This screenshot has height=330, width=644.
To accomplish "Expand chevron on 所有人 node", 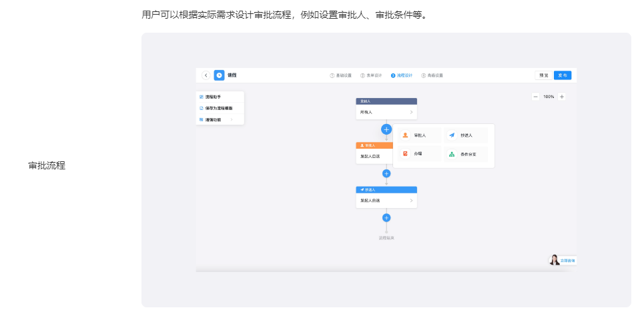I will coord(411,112).
